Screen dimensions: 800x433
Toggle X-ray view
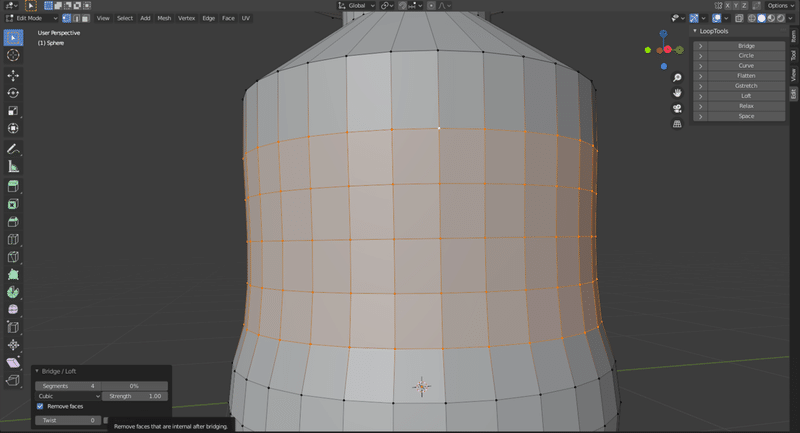coord(739,18)
